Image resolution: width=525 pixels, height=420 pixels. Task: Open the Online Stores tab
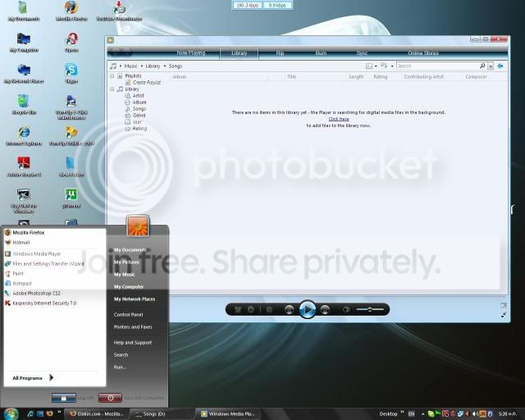[423, 53]
